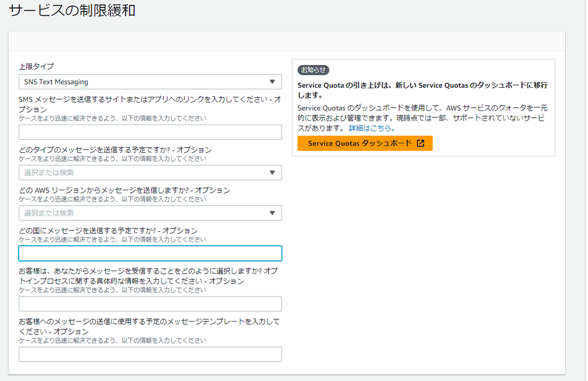Screen dimensions: 588x381
Task: Click the Service Quota の引き上げは notice headline
Action: [x=423, y=90]
